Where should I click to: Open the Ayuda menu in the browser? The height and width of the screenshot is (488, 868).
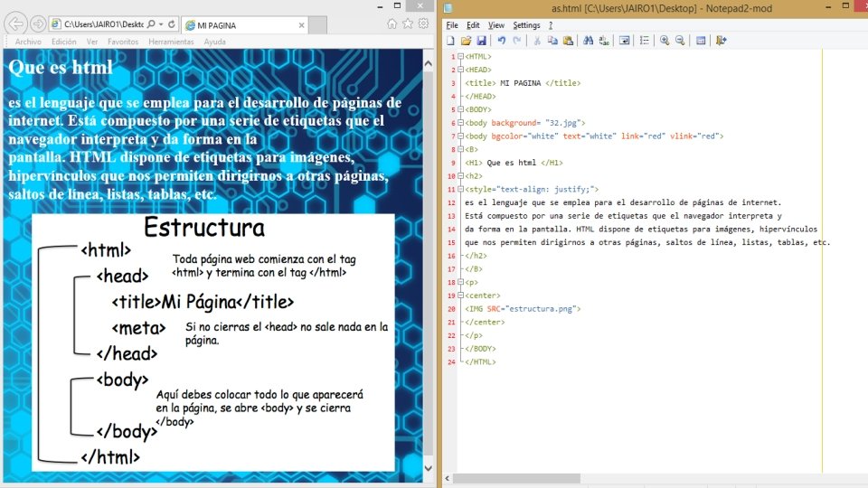[215, 42]
